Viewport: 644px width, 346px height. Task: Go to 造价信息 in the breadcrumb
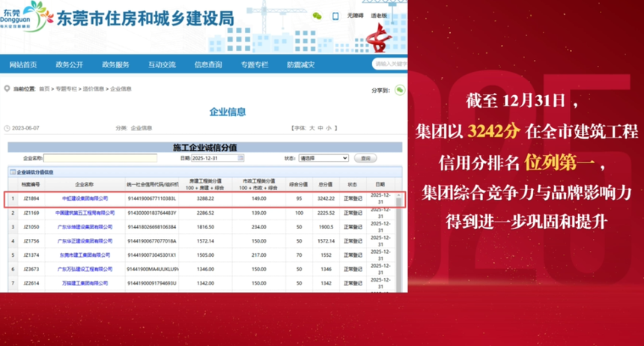coord(94,89)
